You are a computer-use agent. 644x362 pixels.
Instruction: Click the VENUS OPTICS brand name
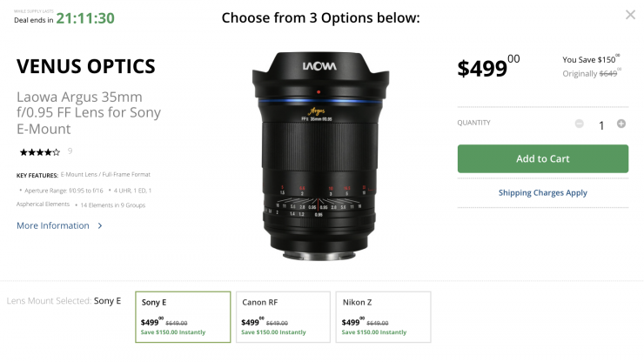click(86, 66)
